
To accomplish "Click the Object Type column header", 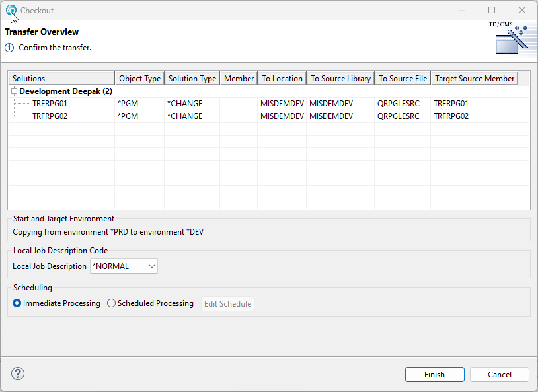I will (x=139, y=78).
